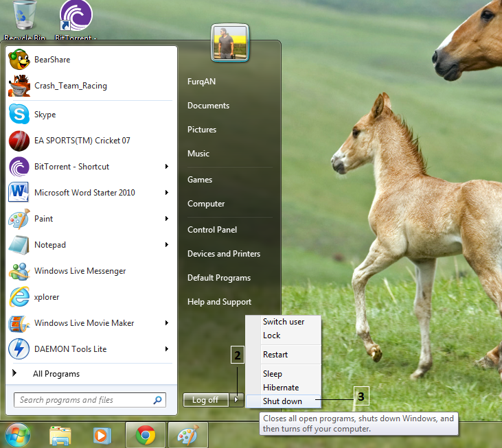Launch the Crash_Team_Racing icon

click(x=19, y=86)
